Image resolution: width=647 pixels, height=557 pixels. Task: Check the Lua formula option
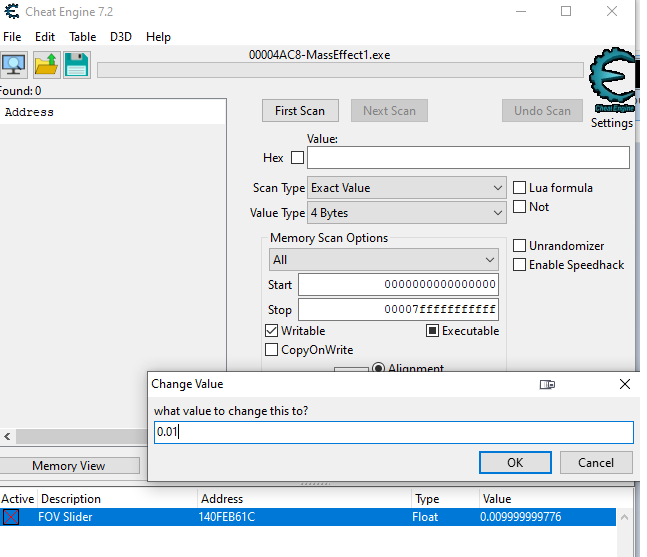pos(520,188)
